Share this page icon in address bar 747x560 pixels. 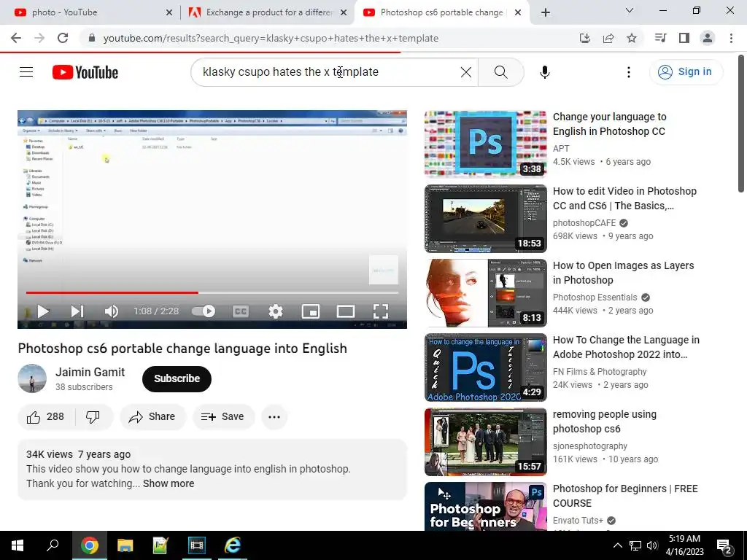[608, 38]
